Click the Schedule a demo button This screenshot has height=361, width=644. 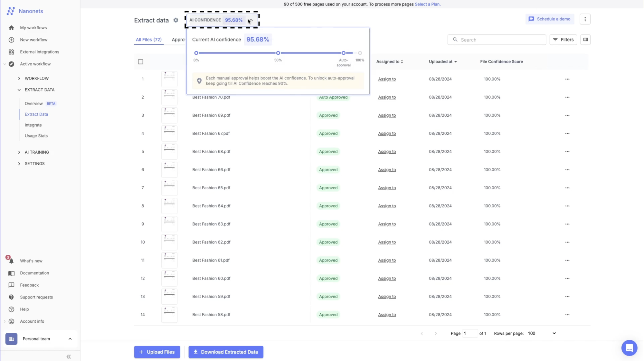click(550, 19)
